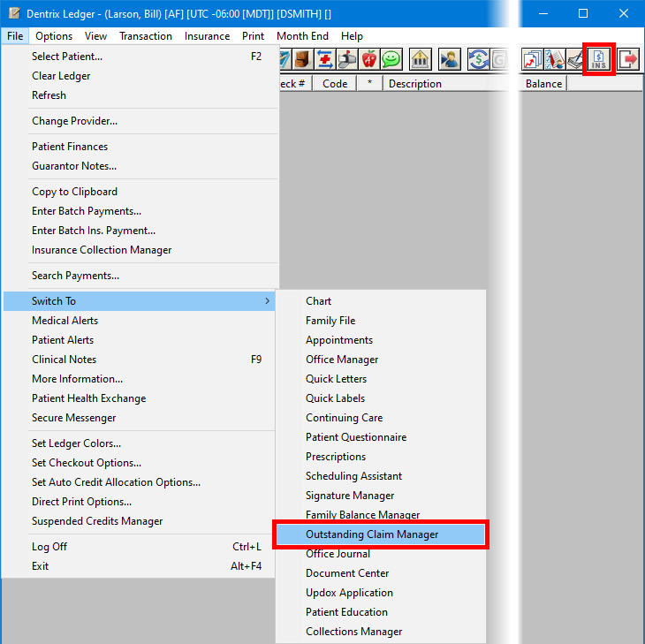Open Secure Messenger
645x644 pixels.
pos(139,418)
